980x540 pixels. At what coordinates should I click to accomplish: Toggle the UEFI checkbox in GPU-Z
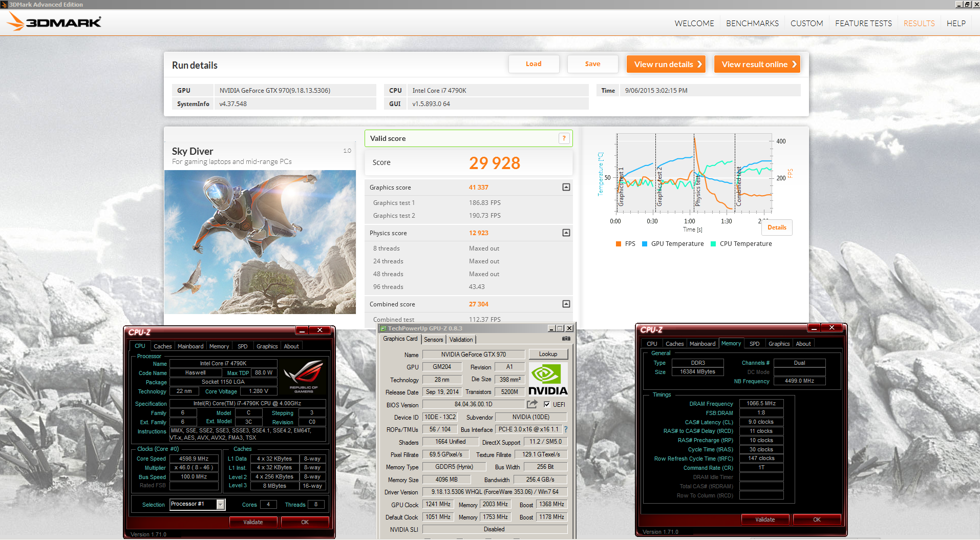(546, 404)
